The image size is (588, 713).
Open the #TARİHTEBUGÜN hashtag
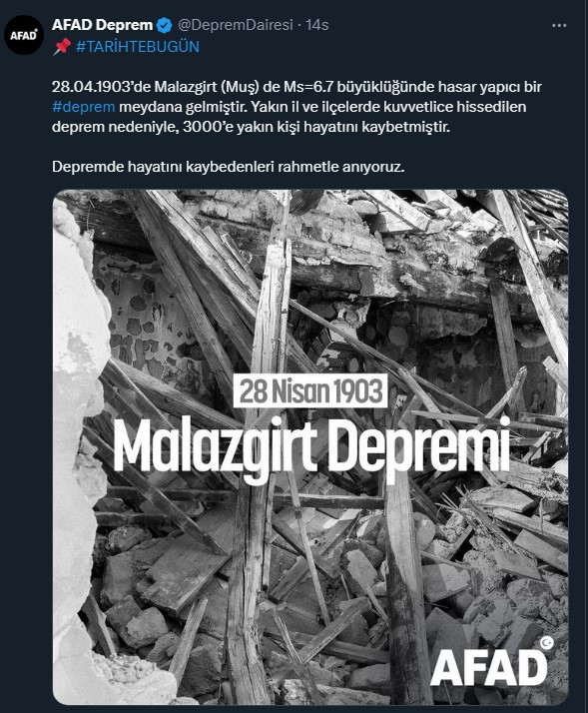[x=138, y=46]
